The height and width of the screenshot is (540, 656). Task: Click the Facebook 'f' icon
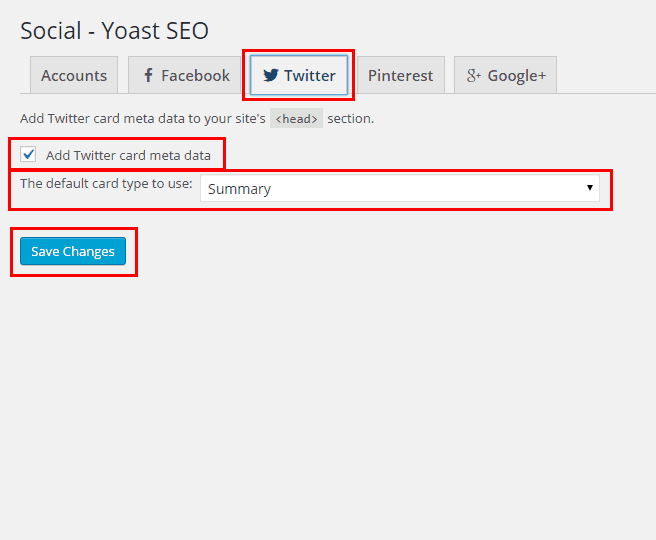148,75
